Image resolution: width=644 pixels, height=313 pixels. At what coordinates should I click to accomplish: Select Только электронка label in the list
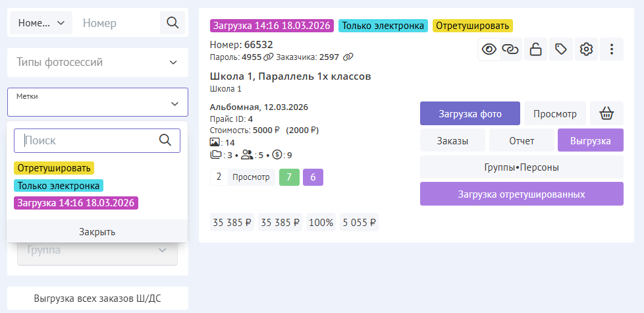pyautogui.click(x=59, y=186)
